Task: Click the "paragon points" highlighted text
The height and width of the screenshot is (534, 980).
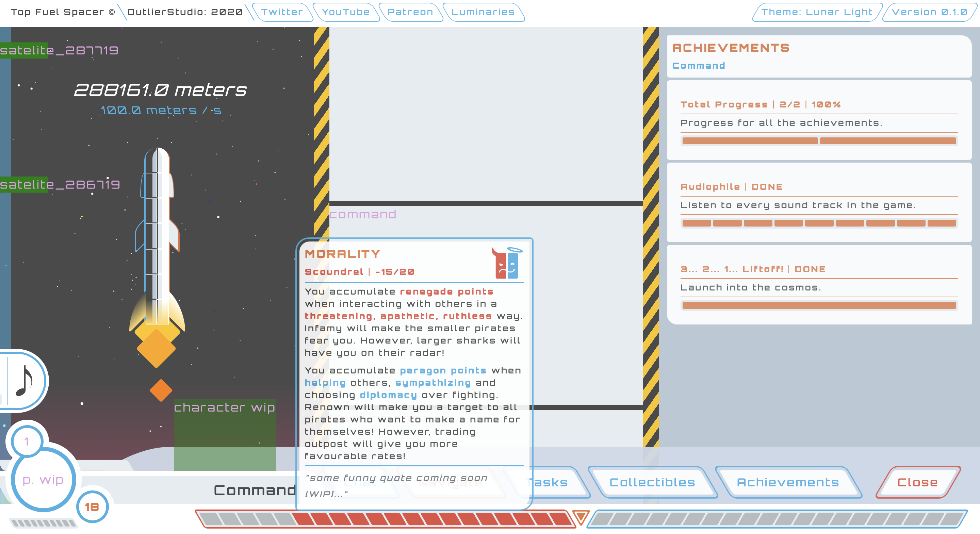Action: coord(443,370)
